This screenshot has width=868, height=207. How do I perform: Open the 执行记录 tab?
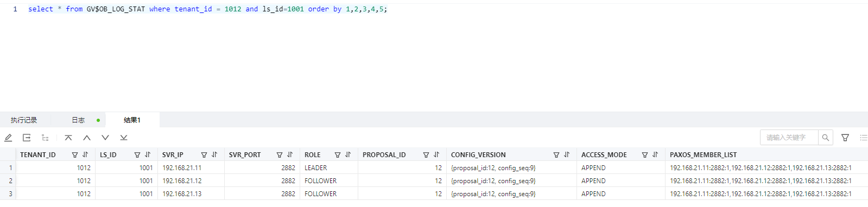click(x=24, y=120)
